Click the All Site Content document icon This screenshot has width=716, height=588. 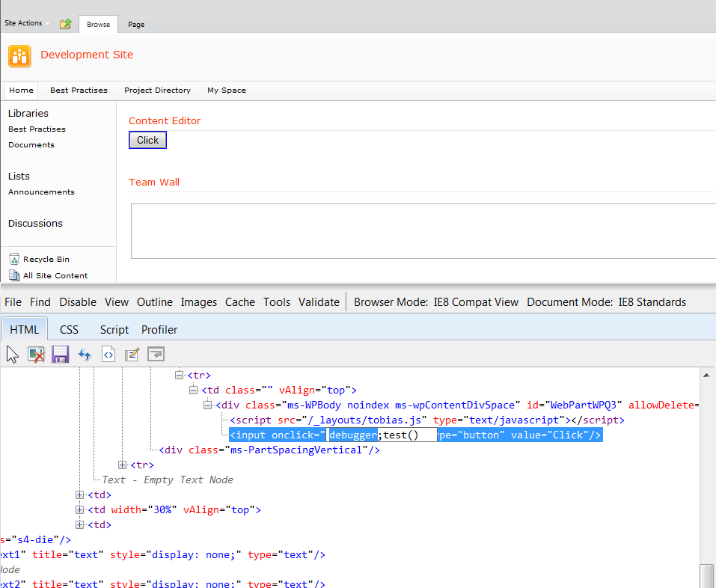pyautogui.click(x=14, y=275)
